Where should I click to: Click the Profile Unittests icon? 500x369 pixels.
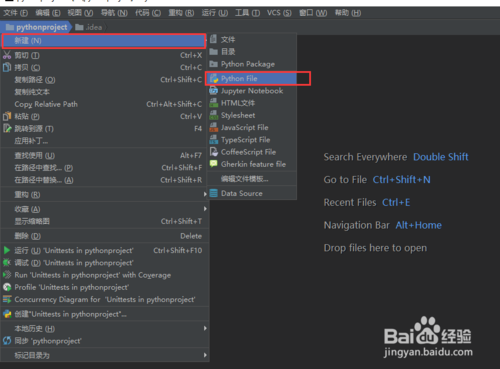7,287
